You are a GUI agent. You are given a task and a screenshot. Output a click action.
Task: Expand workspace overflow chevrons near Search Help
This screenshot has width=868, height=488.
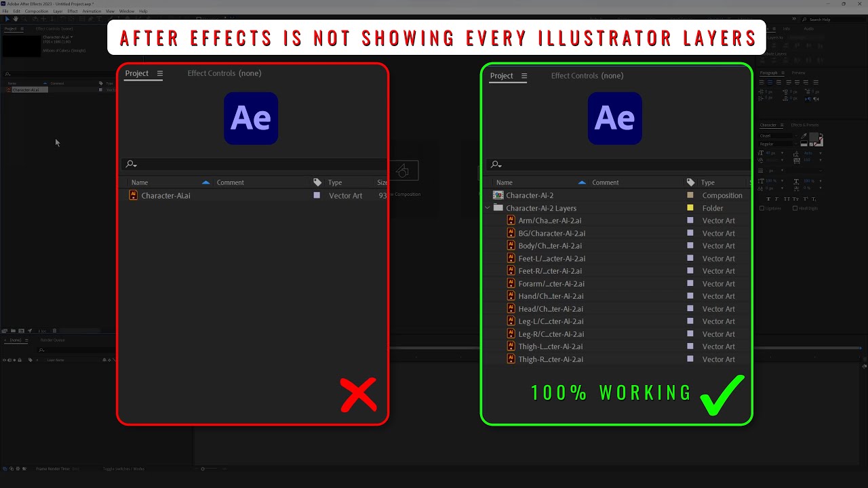[795, 19]
